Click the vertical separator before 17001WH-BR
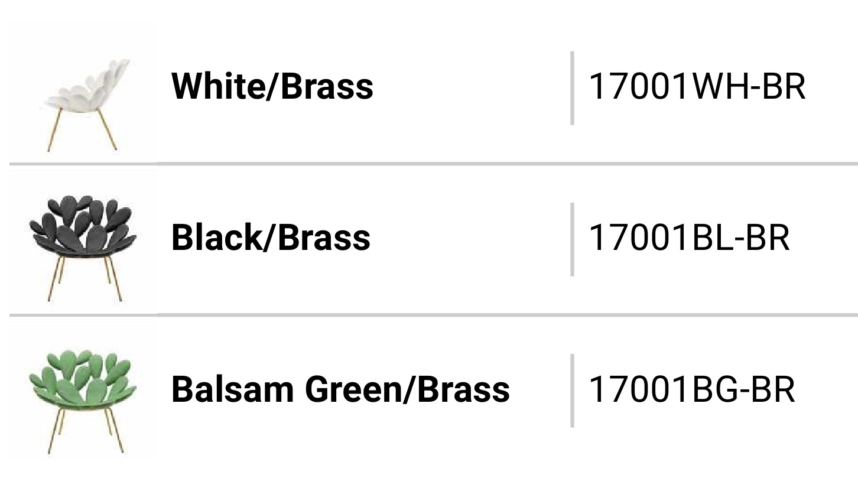Viewport: 858px width, 504px height. pyautogui.click(x=572, y=88)
